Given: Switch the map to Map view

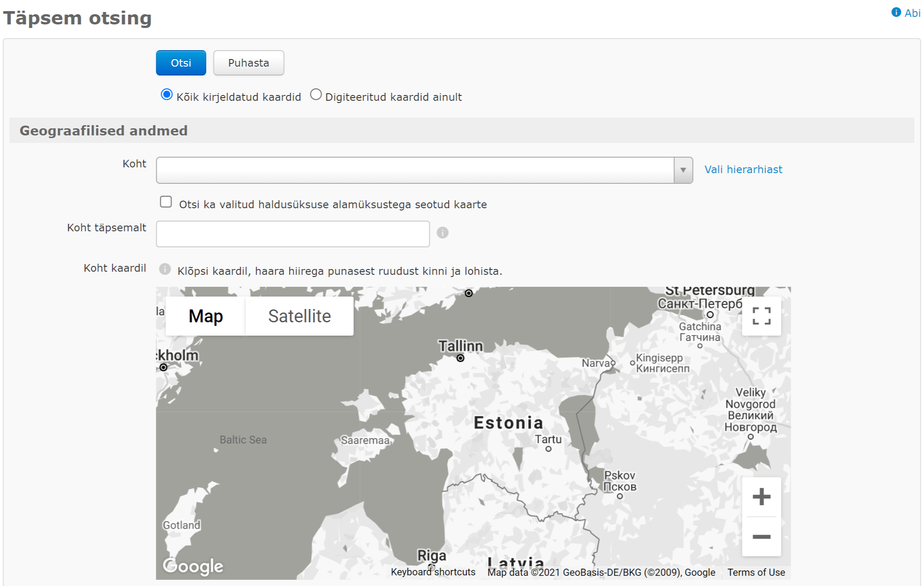Looking at the screenshot, I should coord(206,316).
